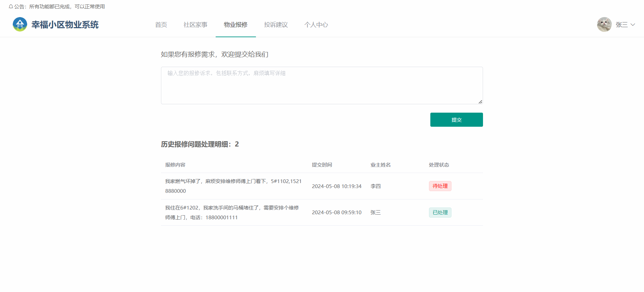Click the 提交时间 column header
644x292 pixels.
pos(322,165)
